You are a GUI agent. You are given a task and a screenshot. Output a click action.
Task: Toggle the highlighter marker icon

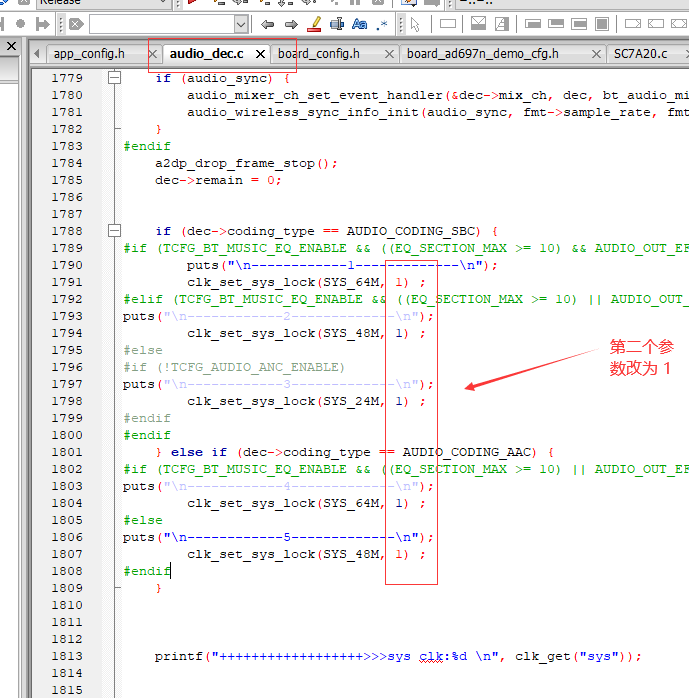point(315,24)
